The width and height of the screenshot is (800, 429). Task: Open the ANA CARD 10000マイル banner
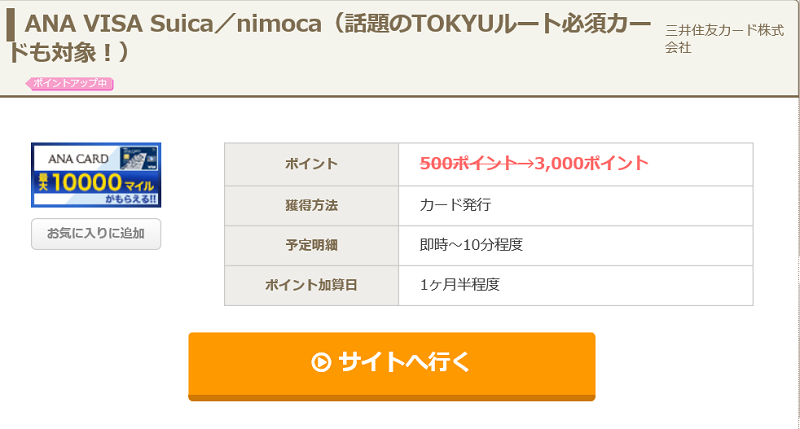coord(96,175)
